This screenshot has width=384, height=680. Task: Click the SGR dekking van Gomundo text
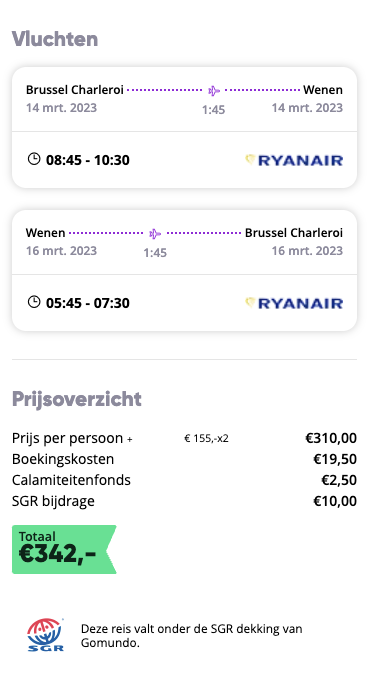[x=191, y=636]
